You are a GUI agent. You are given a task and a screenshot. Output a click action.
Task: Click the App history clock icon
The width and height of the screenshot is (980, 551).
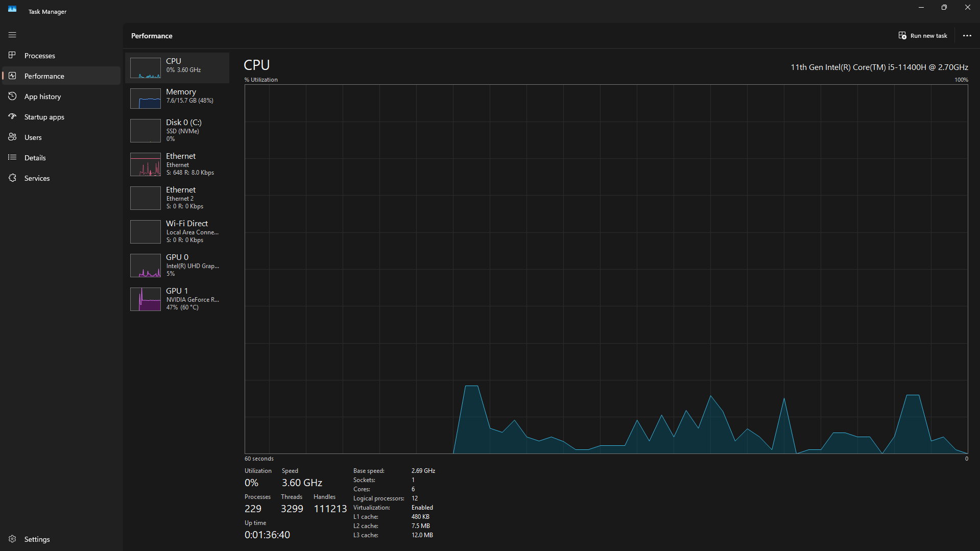point(12,96)
